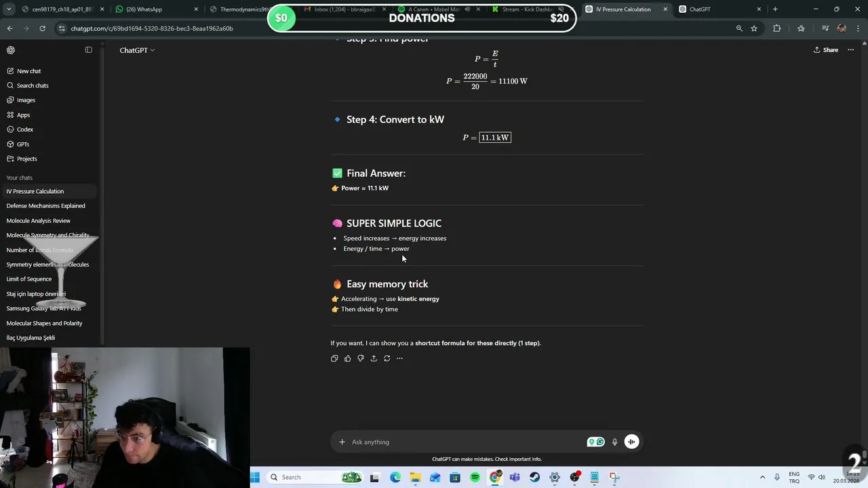Collapse the ChatGPT sidebar panel
This screenshot has width=868, height=488.
coord(88,50)
